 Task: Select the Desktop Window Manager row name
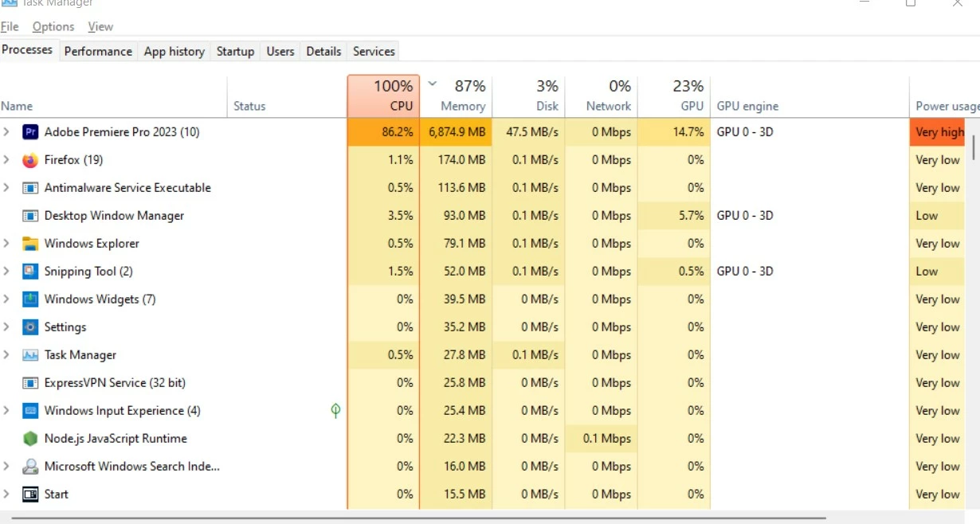coord(114,216)
